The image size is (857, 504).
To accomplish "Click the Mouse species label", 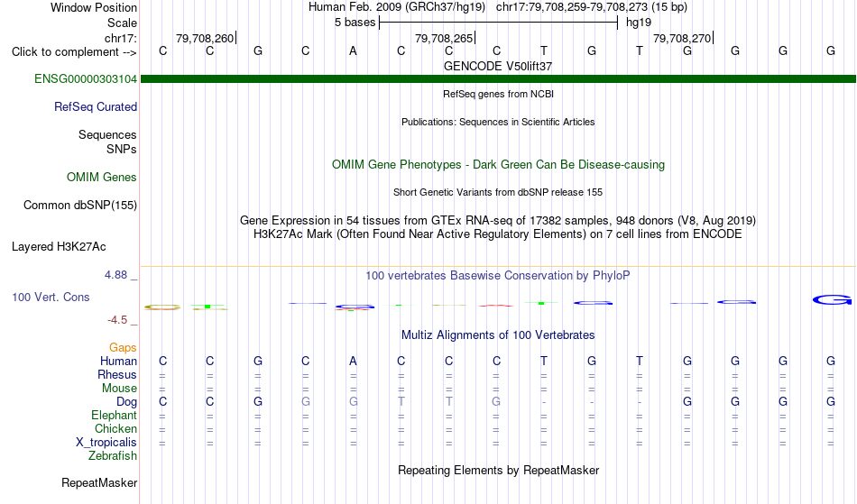I will click(x=119, y=389).
